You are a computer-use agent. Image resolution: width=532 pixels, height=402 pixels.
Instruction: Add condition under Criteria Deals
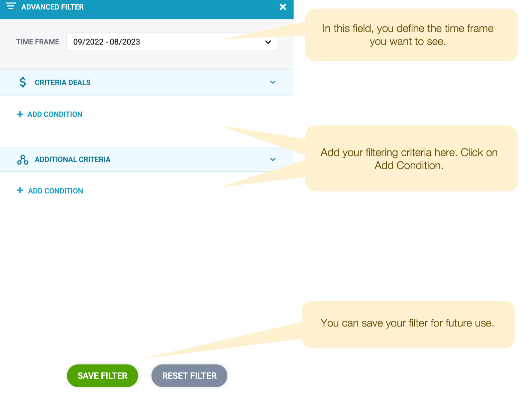[49, 114]
